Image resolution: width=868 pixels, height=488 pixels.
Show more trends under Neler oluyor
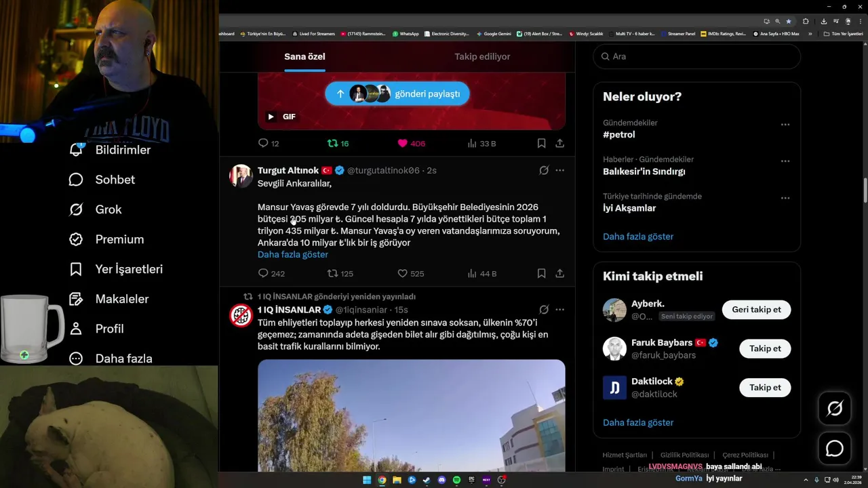pyautogui.click(x=638, y=237)
